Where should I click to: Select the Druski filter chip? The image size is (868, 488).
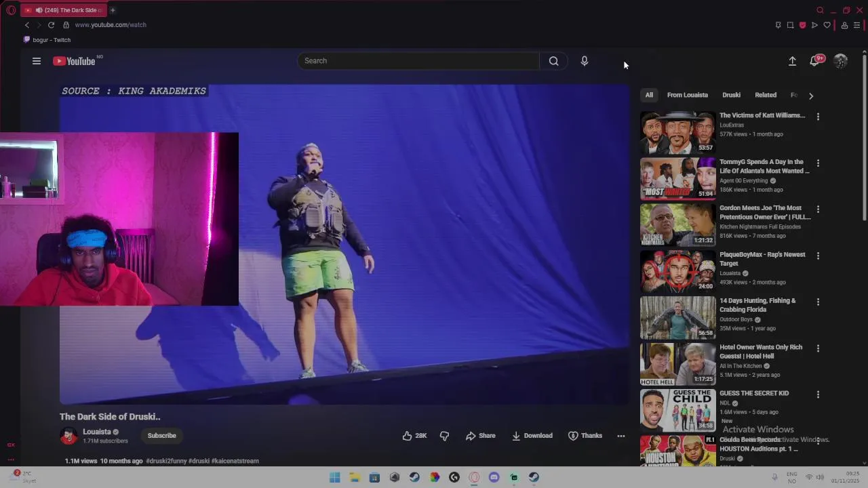pos(731,95)
